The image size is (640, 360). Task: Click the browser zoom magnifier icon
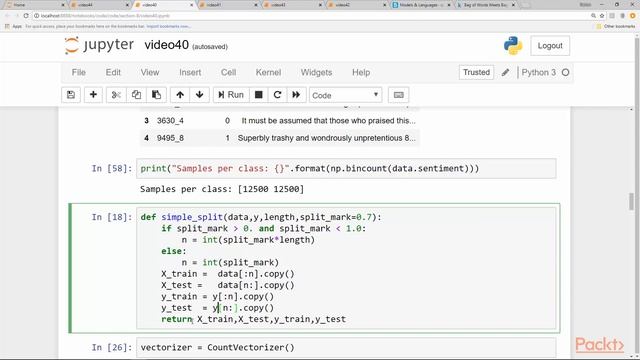(593, 16)
